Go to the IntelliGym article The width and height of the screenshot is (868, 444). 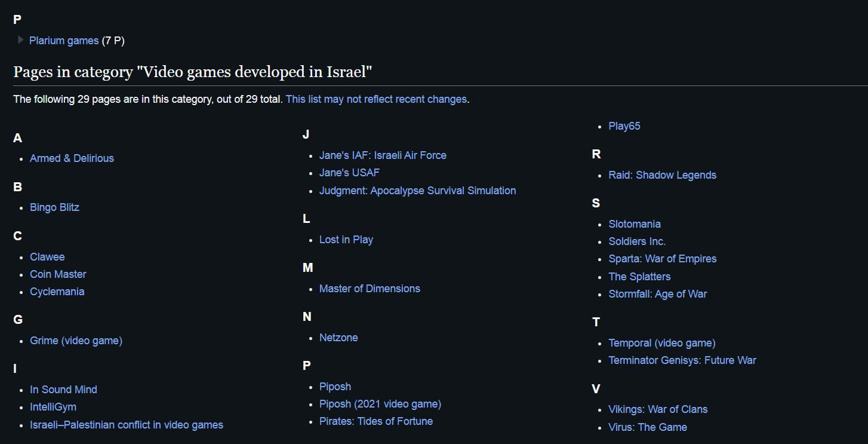pyautogui.click(x=53, y=407)
